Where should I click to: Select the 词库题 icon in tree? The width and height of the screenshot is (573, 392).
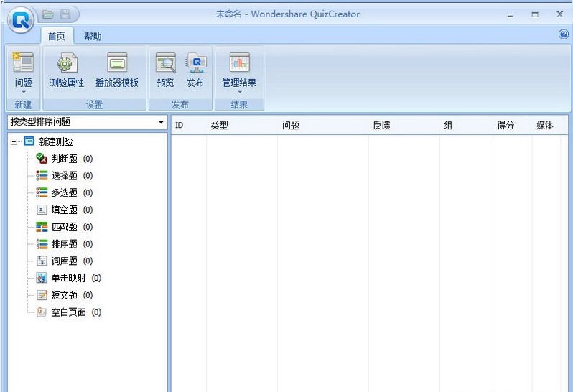42,261
